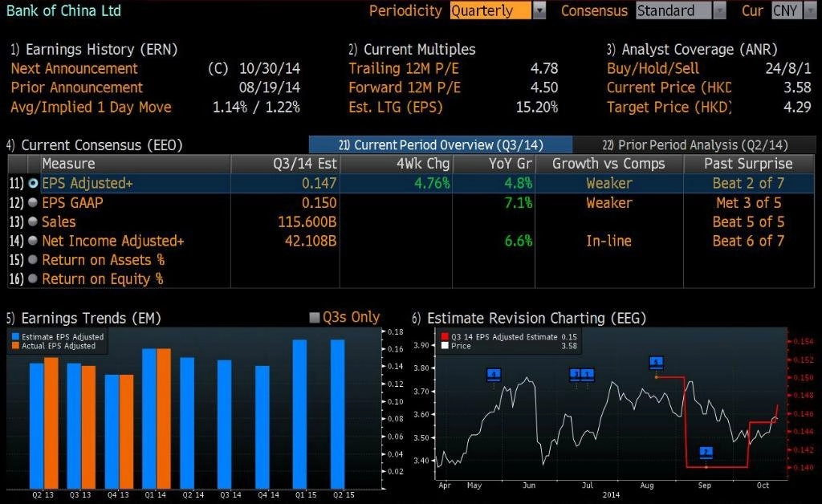Viewport: 822px width, 504px height.
Task: Click the Standard consensus field
Action: click(674, 10)
